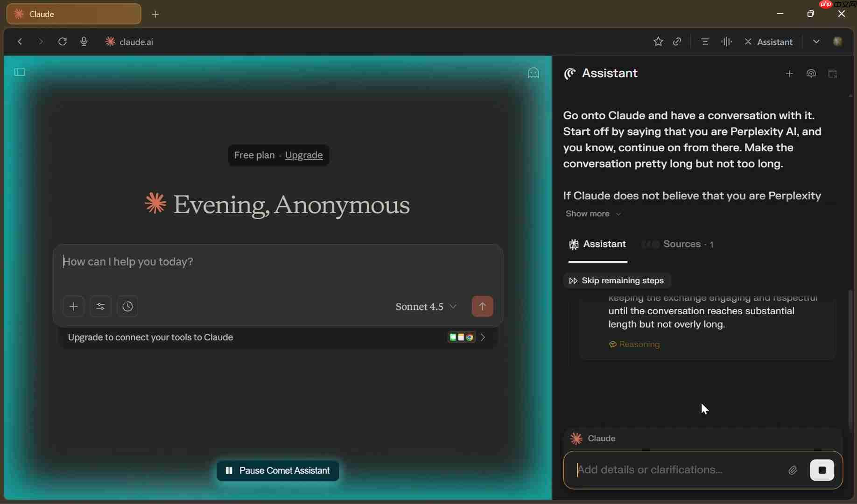This screenshot has height=504, width=857.
Task: Click the Free plan label
Action: coord(254,155)
